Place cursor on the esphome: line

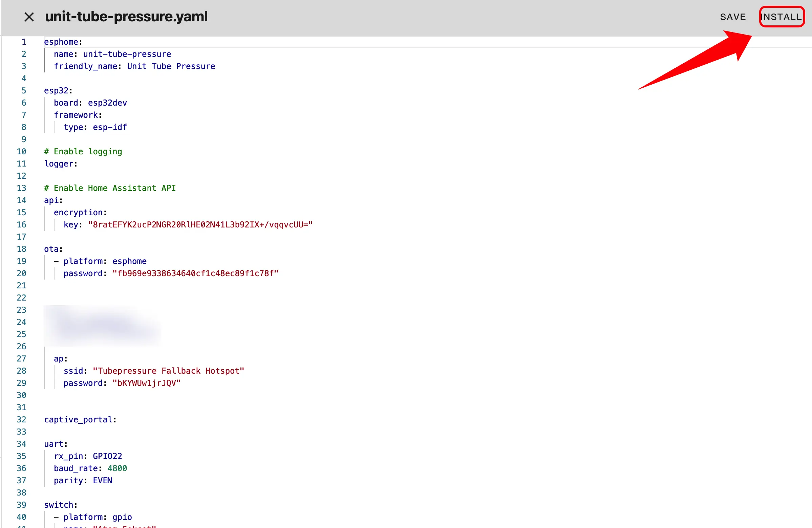(x=63, y=42)
